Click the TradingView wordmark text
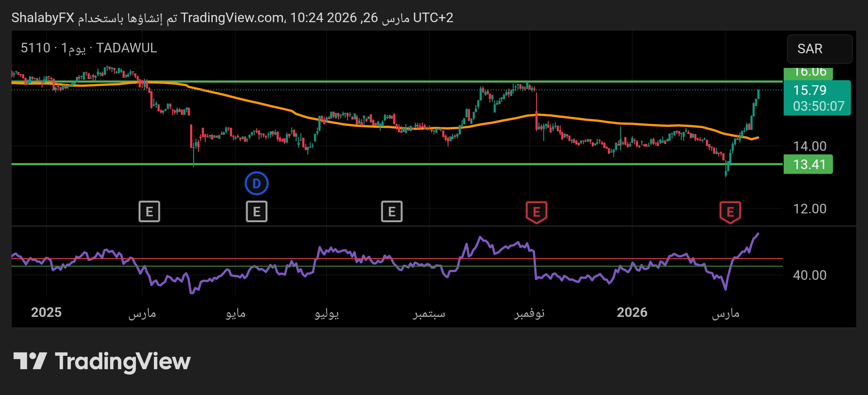The height and width of the screenshot is (395, 868). coord(123,361)
